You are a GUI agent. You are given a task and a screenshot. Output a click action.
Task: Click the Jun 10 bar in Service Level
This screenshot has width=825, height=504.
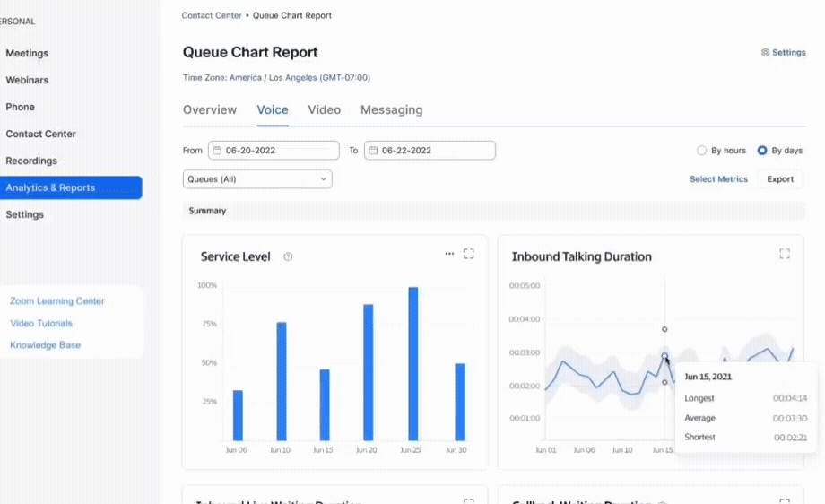click(x=282, y=381)
